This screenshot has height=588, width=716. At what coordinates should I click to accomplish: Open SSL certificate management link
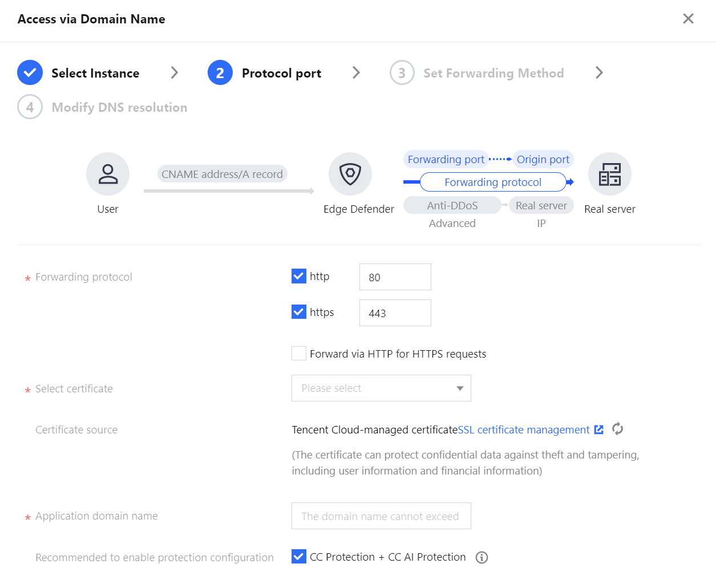click(524, 430)
